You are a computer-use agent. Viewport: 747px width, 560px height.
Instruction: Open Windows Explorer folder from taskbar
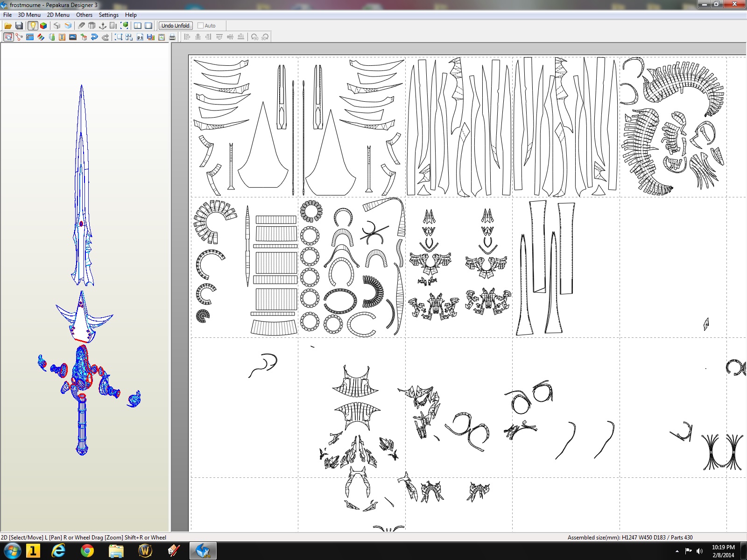pyautogui.click(x=116, y=551)
